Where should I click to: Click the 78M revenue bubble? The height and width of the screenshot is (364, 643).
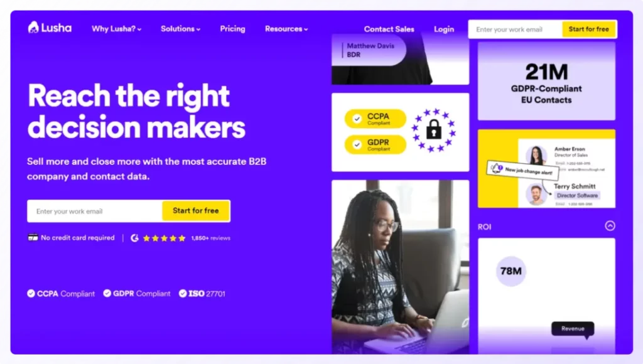(x=511, y=271)
